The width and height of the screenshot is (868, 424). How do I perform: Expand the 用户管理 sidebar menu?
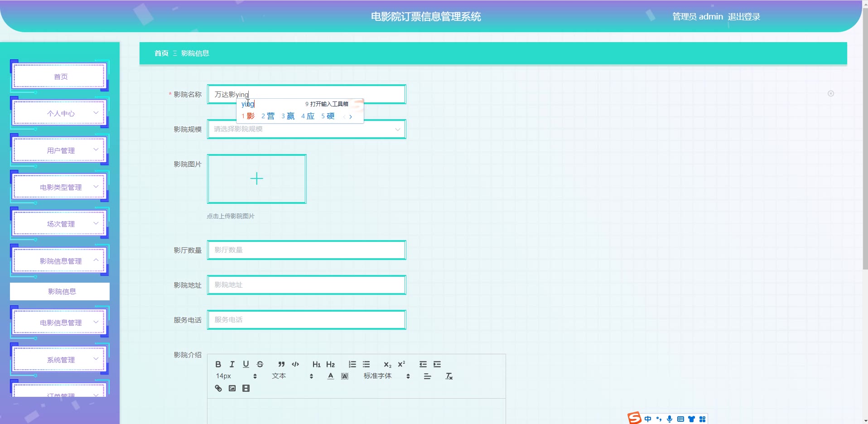click(60, 150)
